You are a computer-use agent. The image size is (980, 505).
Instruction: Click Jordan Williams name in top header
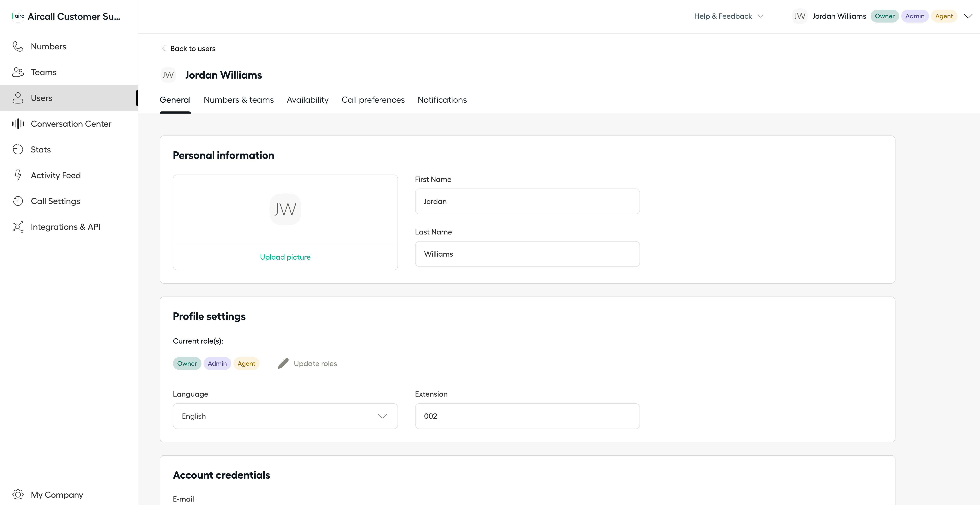point(839,16)
